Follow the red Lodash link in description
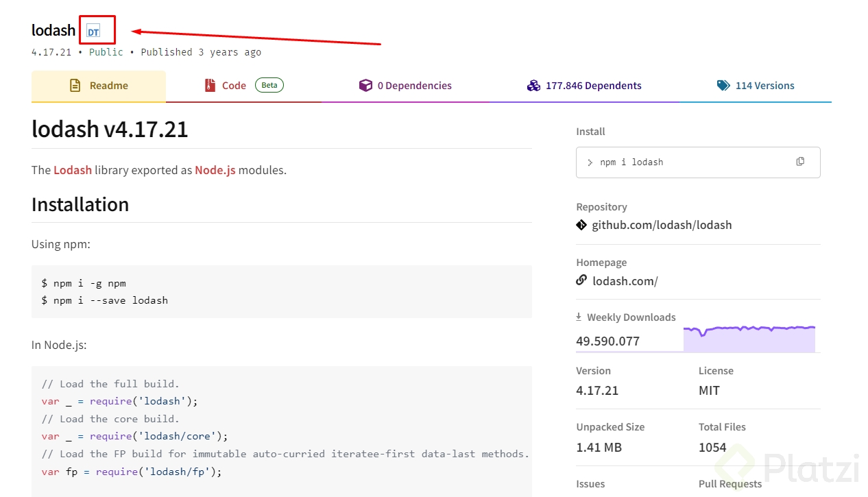The width and height of the screenshot is (868, 497). [73, 170]
